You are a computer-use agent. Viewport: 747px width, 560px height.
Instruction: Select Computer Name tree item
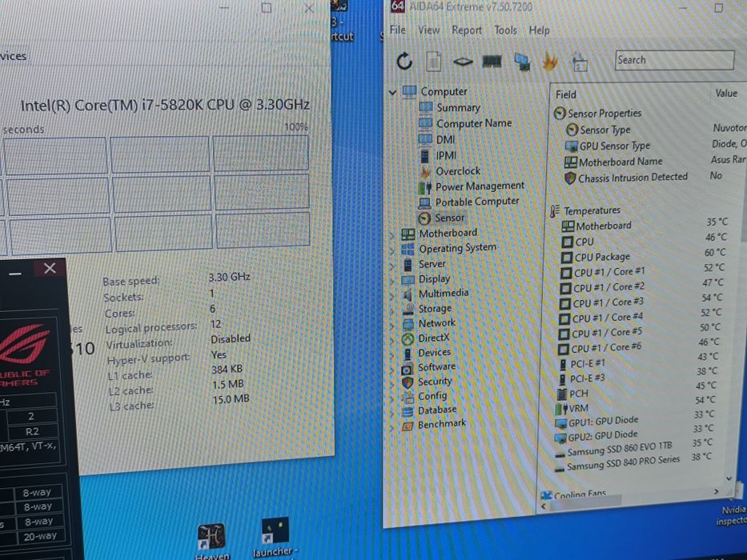click(474, 123)
